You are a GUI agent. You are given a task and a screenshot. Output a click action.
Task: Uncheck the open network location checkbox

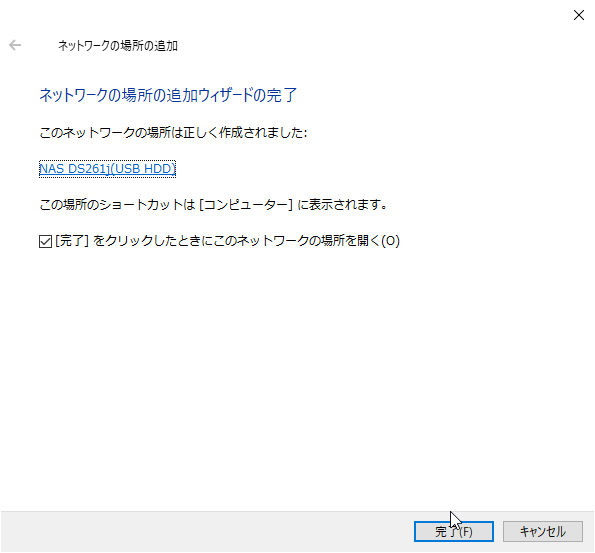(46, 241)
